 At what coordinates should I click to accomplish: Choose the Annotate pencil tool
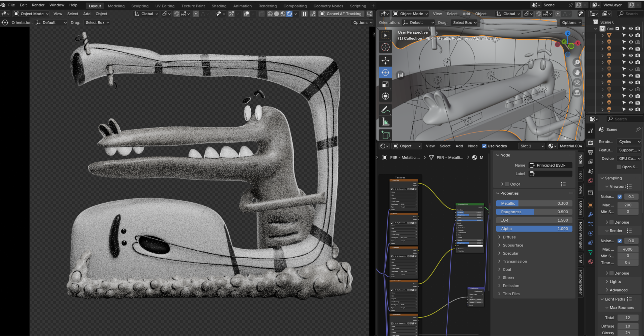coord(385,110)
